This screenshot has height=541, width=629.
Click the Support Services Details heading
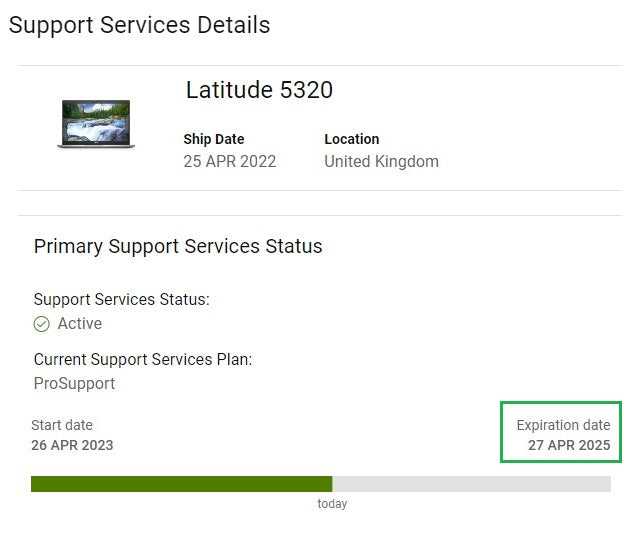click(139, 25)
